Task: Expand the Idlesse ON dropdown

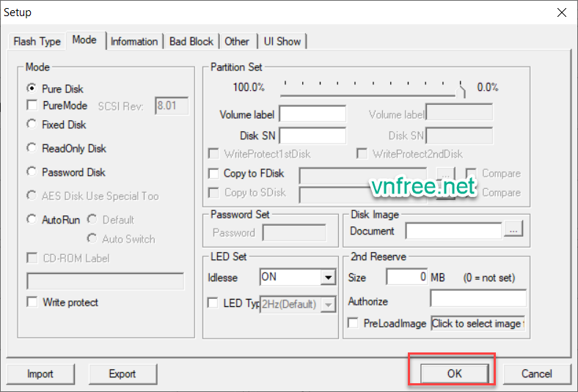Action: pos(327,278)
